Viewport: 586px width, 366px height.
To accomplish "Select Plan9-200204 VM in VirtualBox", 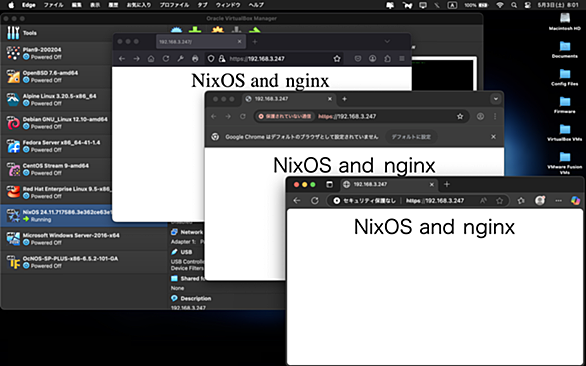I will (x=56, y=53).
